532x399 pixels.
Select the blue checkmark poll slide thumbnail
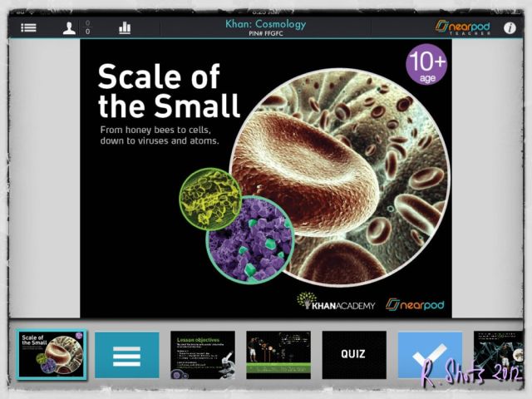click(x=429, y=355)
